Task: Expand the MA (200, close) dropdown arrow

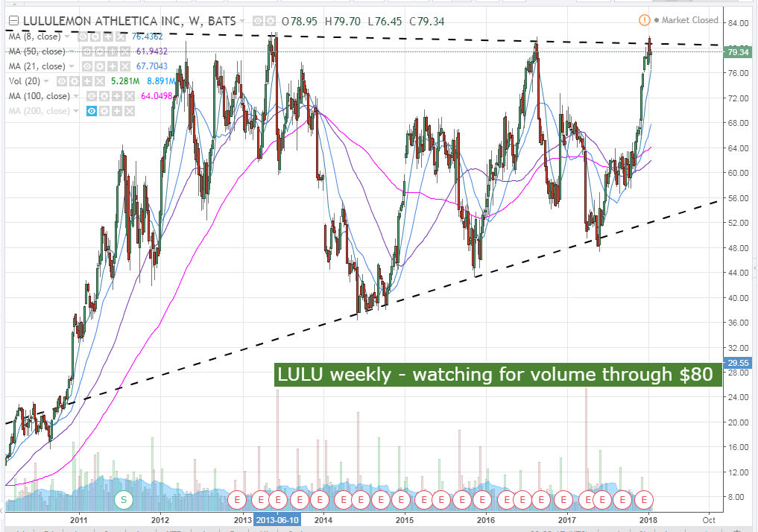Action: click(x=76, y=111)
